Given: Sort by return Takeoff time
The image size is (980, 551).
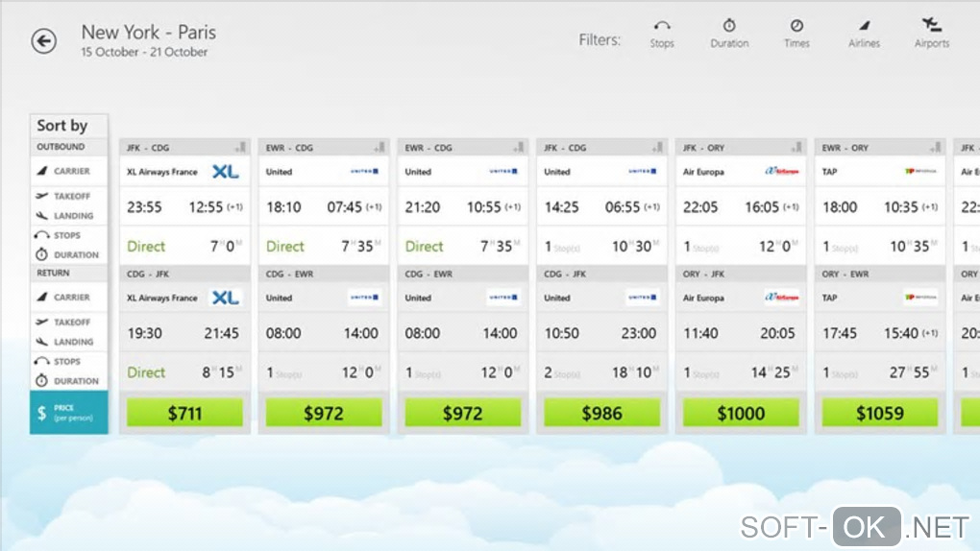Looking at the screenshot, I should click(69, 323).
